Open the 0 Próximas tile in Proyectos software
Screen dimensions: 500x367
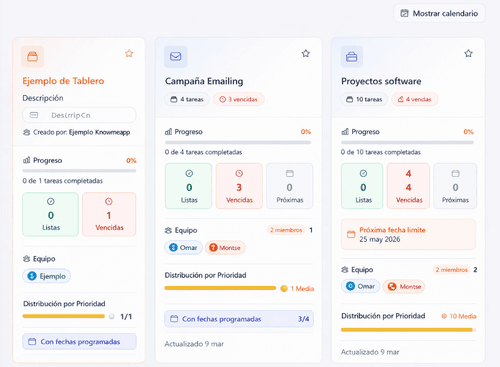pos(455,186)
